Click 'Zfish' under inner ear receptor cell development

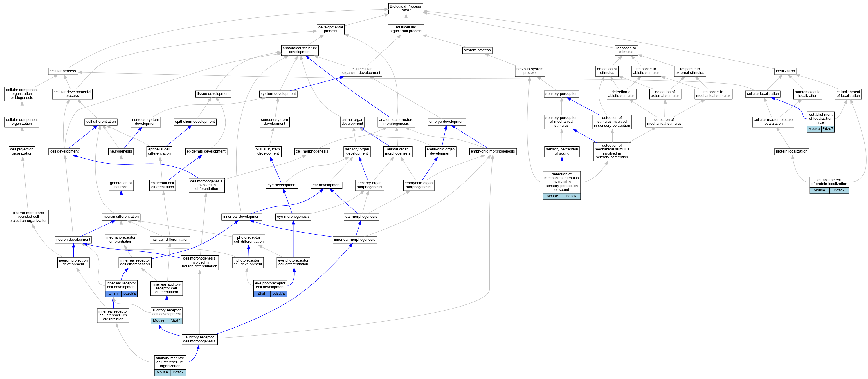pyautogui.click(x=113, y=293)
